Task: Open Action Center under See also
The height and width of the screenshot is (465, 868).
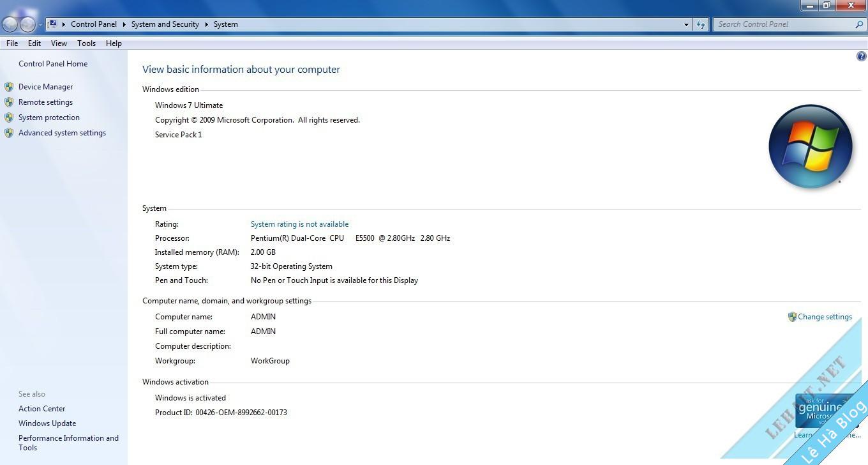Action: tap(41, 409)
